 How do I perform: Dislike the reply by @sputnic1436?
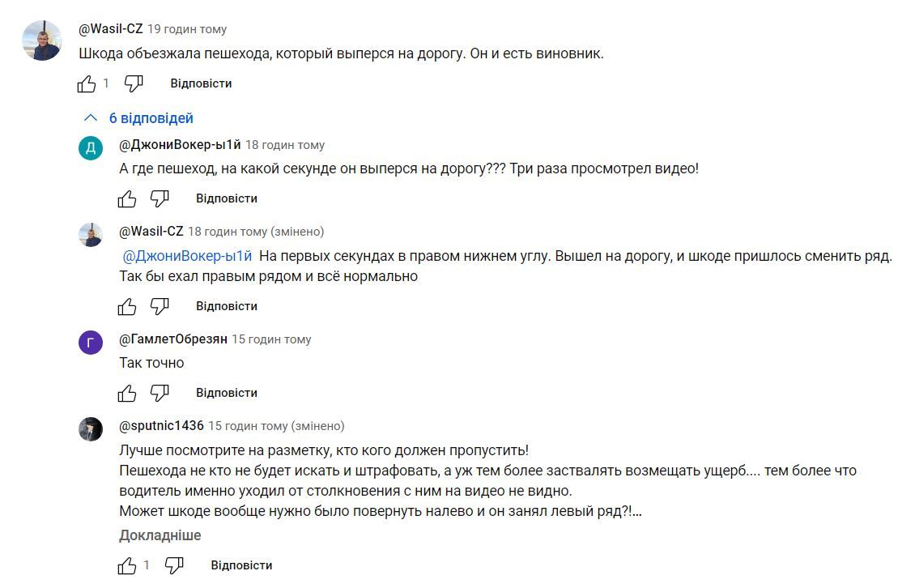pyautogui.click(x=174, y=565)
